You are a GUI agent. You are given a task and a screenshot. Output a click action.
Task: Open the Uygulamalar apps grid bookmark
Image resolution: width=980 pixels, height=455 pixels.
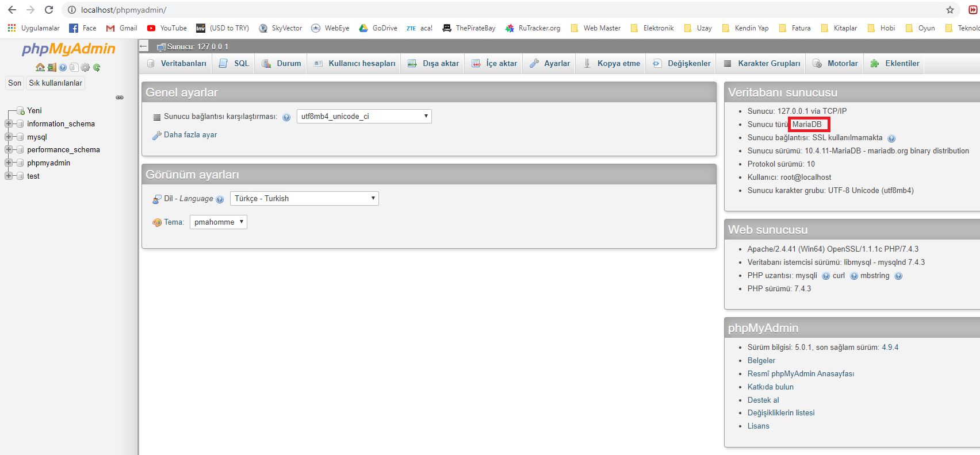coord(33,28)
